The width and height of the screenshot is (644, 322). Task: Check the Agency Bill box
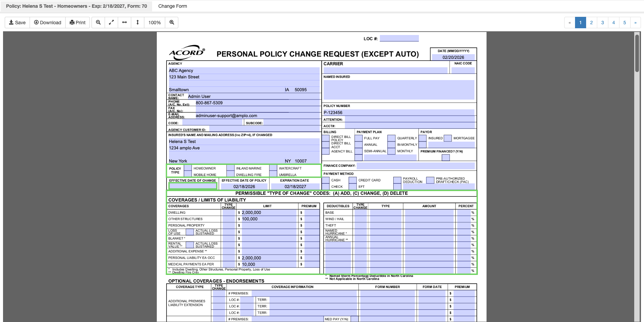pyautogui.click(x=326, y=151)
